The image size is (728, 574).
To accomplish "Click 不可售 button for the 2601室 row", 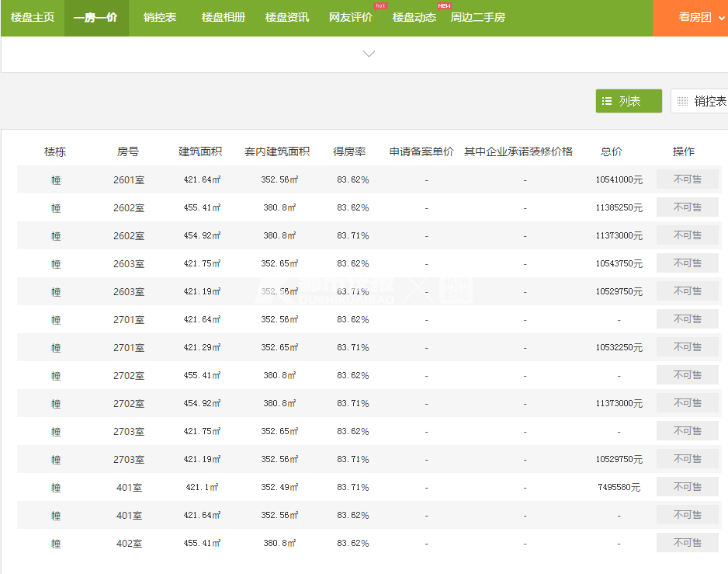I will [x=688, y=179].
